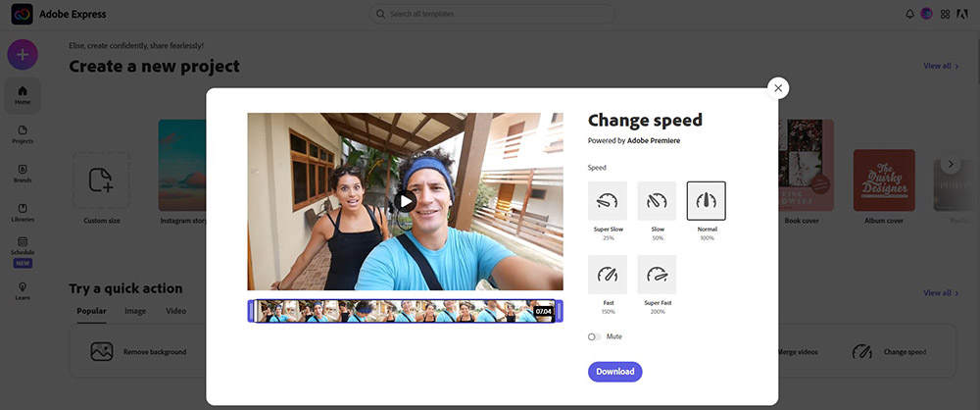The width and height of the screenshot is (980, 410).
Task: Click the Download button
Action: click(615, 371)
